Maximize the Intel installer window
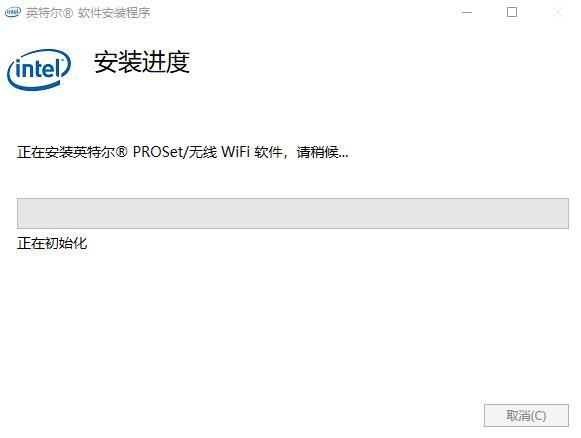 [512, 13]
